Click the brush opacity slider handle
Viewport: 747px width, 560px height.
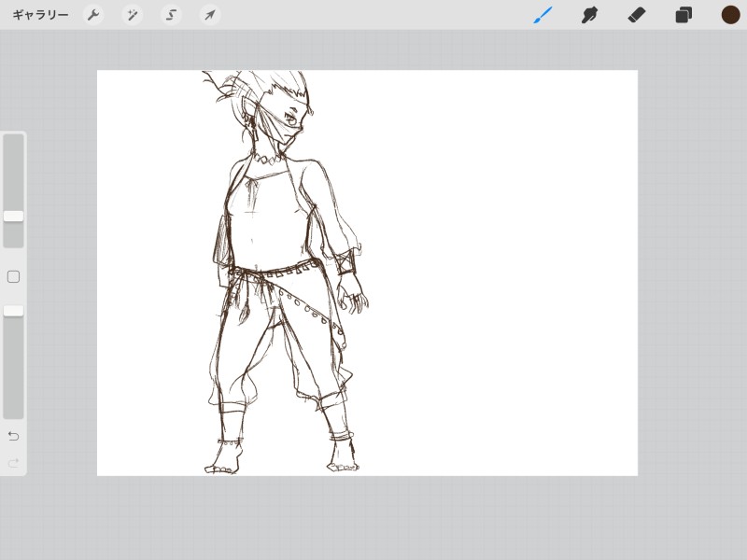tap(13, 311)
